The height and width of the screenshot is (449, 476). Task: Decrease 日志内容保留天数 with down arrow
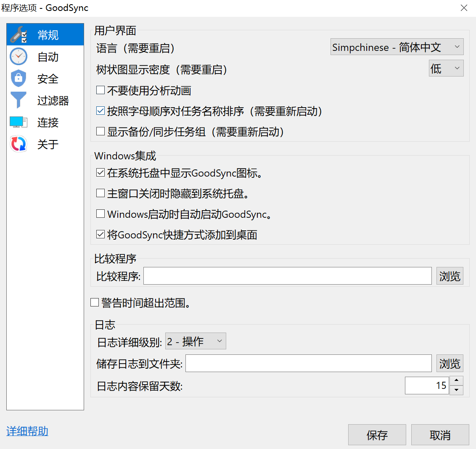coord(456,390)
